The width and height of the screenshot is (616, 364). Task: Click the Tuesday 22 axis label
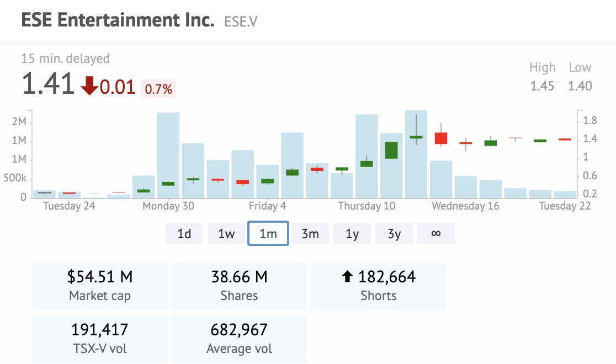coord(565,206)
